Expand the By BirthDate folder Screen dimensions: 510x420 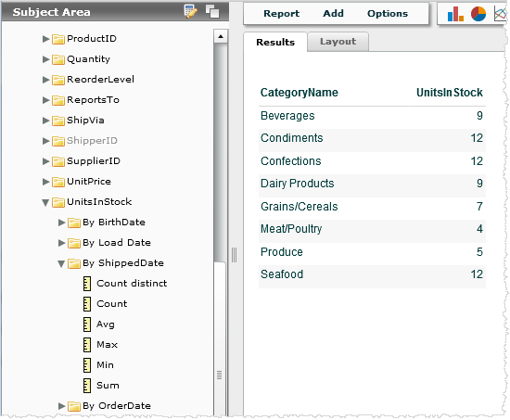point(61,223)
